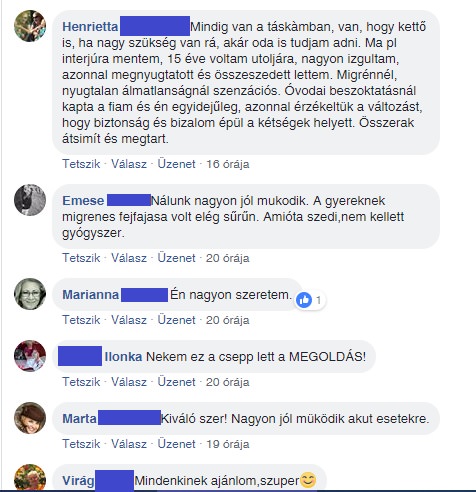Click Válasz under Marianna's comment

pos(129,320)
